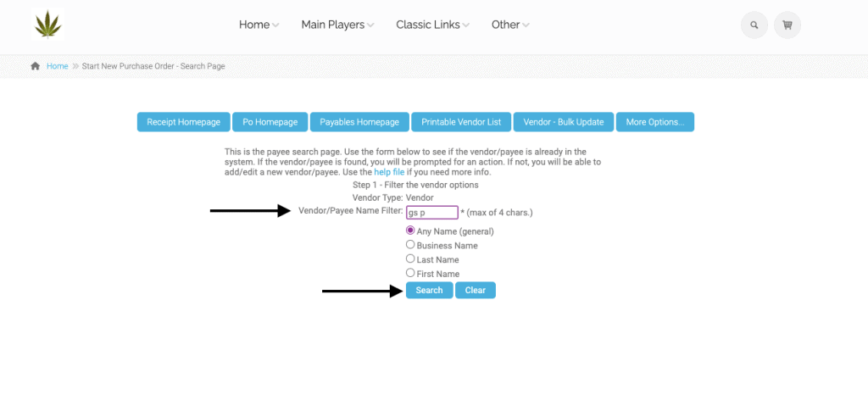The height and width of the screenshot is (400, 868).
Task: Click the breadcrumb home icon
Action: 36,66
